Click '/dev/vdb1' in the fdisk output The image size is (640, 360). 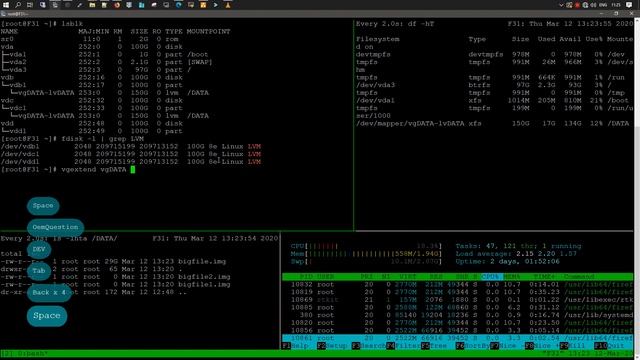[x=20, y=146]
